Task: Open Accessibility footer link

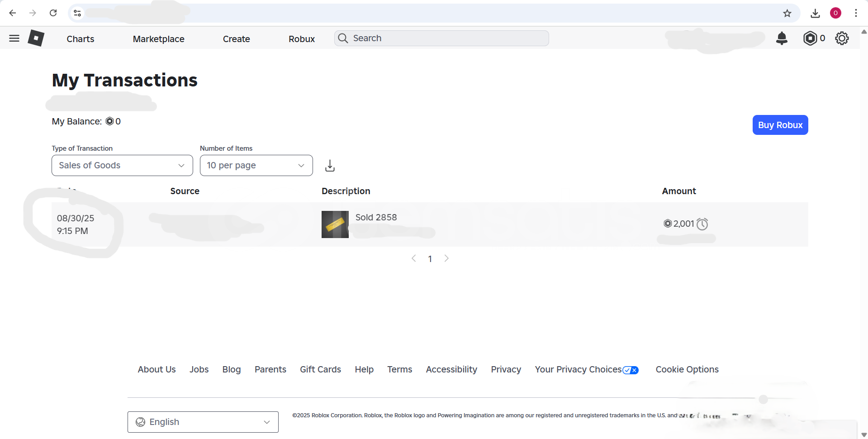Action: pyautogui.click(x=451, y=369)
